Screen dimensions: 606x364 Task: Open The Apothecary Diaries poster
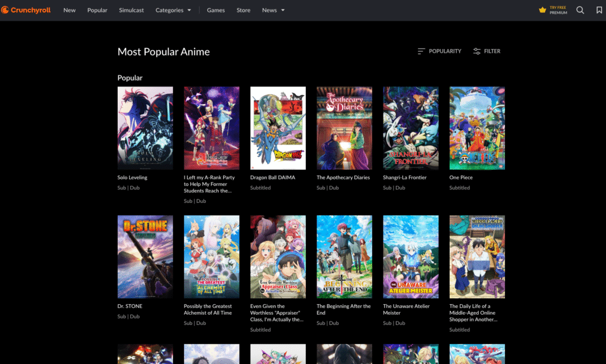(x=344, y=128)
